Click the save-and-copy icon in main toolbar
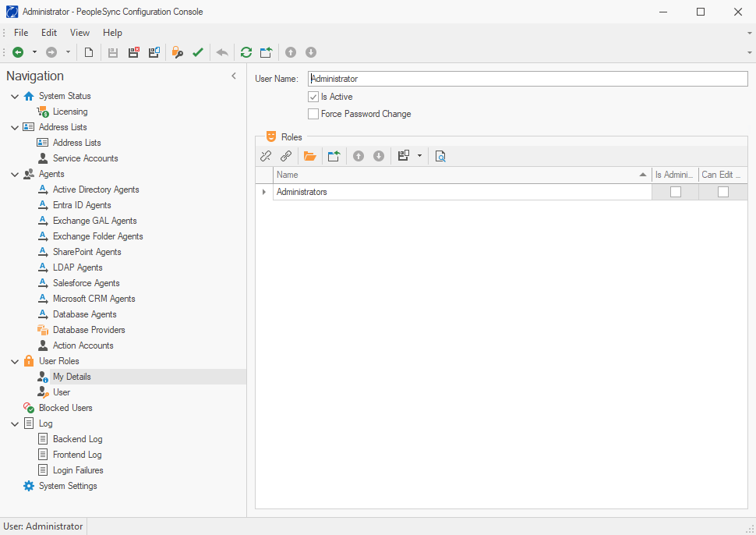 (x=154, y=52)
